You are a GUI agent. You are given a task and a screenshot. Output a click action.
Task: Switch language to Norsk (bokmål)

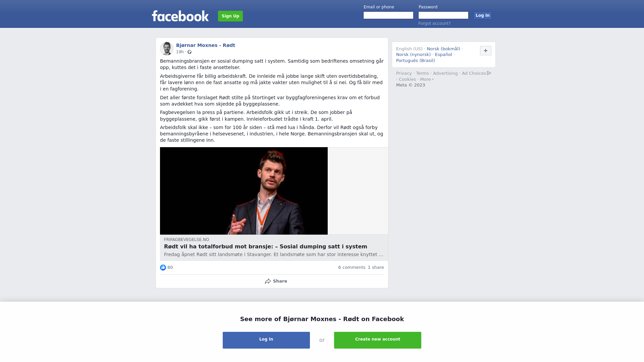[443, 49]
